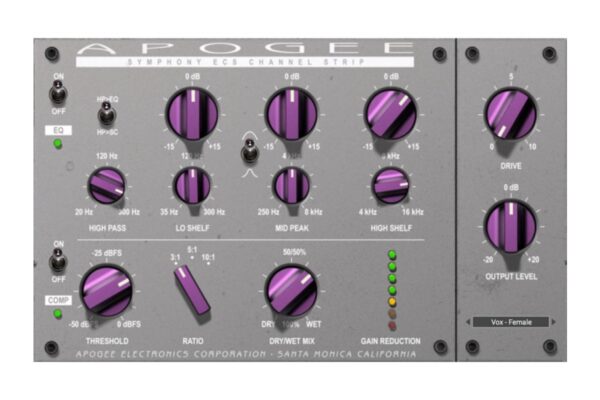Screen dimensions: 600x400
Task: Select previous preset with left arrow
Action: [468, 322]
